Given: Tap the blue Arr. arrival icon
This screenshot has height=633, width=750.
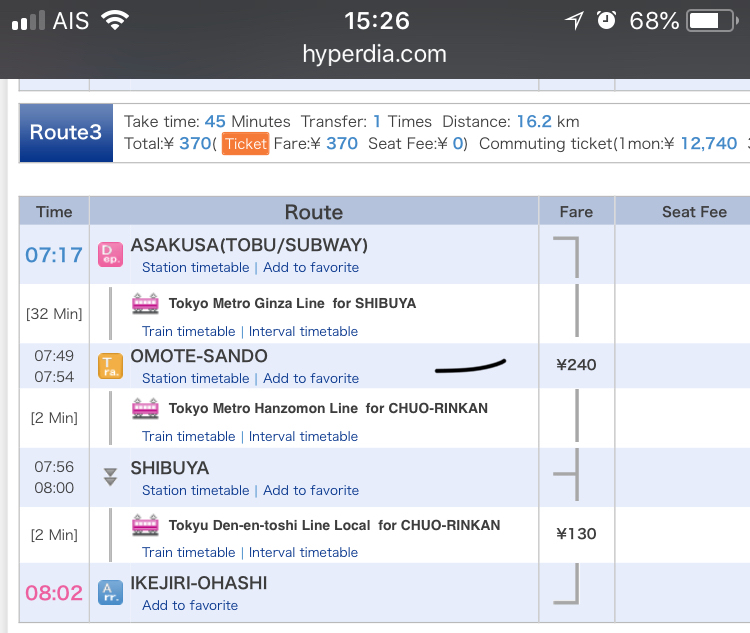Looking at the screenshot, I should (110, 592).
